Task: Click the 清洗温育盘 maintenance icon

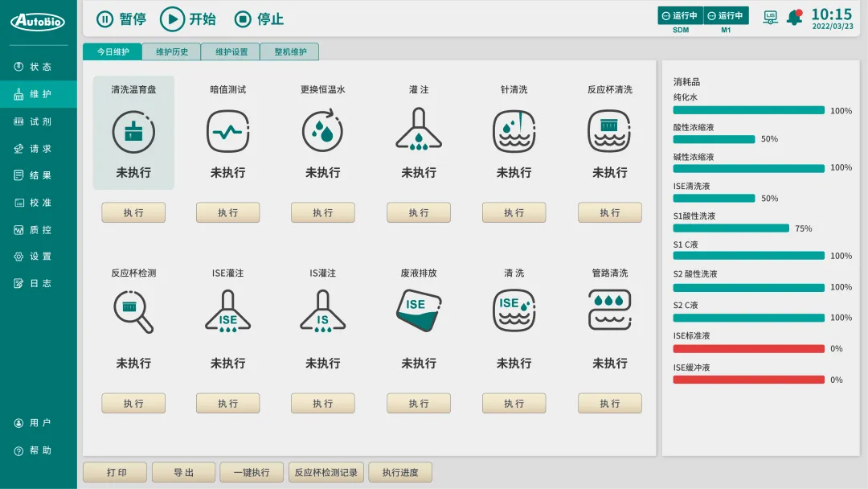Action: pos(133,132)
